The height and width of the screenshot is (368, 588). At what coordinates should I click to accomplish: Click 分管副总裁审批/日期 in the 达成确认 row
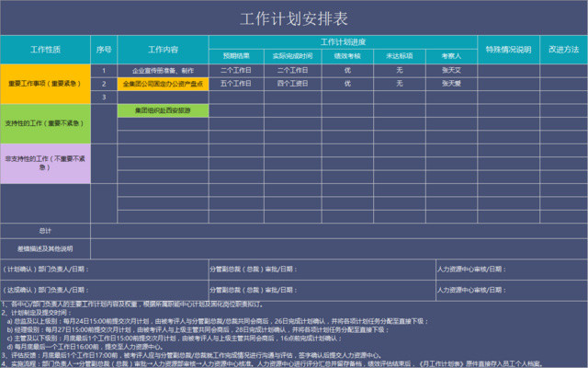322,290
